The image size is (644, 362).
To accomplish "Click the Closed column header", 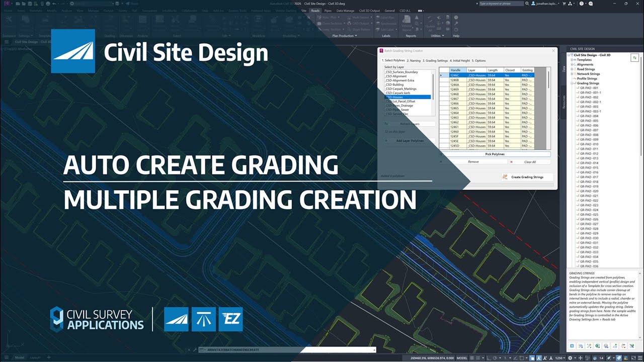I will [512, 70].
